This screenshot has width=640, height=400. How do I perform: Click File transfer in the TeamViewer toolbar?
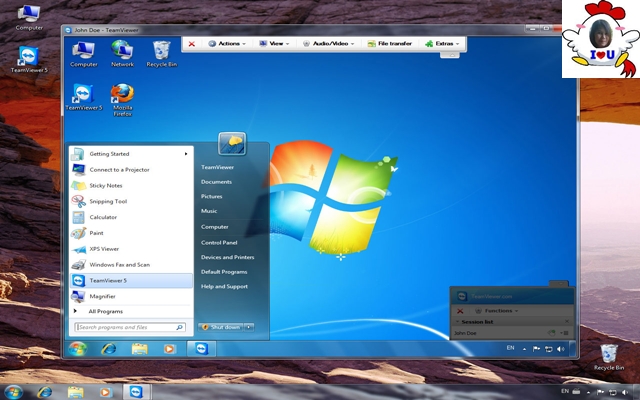390,44
